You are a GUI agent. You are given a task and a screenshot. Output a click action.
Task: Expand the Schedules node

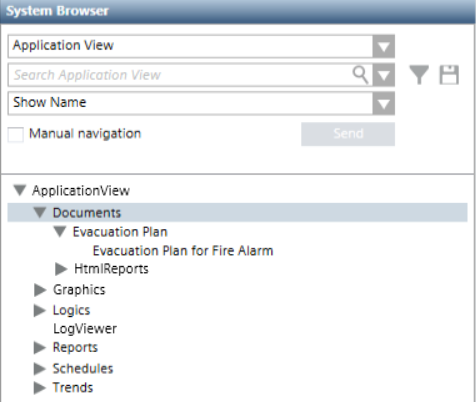pyautogui.click(x=40, y=369)
